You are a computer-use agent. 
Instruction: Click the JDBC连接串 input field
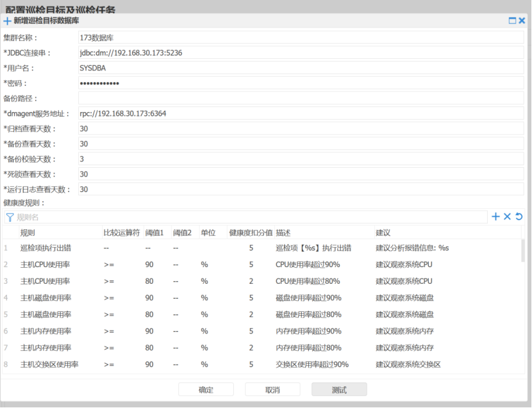pyautogui.click(x=301, y=53)
